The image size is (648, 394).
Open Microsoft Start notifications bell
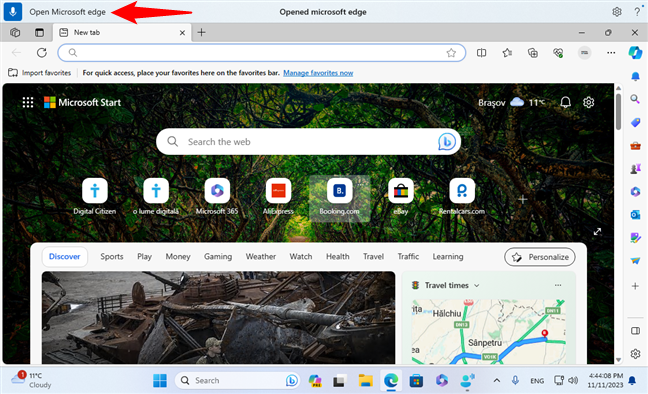coord(565,102)
